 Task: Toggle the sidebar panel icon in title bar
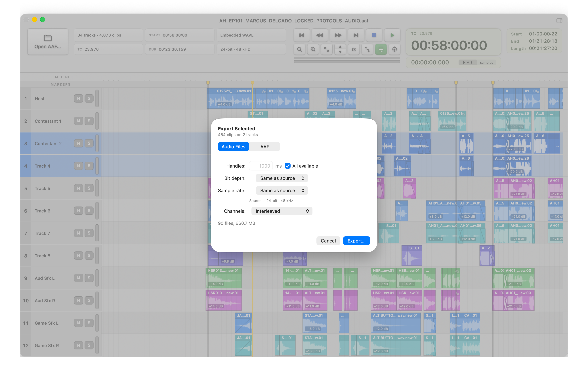click(x=559, y=21)
